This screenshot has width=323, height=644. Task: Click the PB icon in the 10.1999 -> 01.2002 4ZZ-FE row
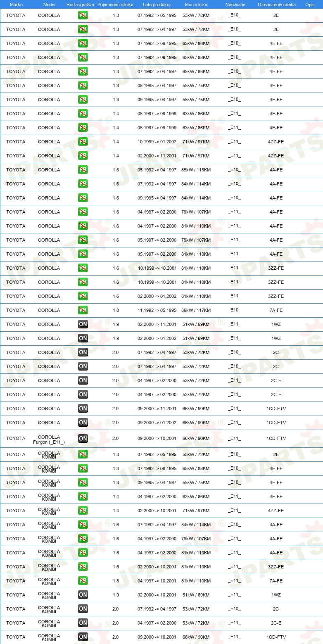pyautogui.click(x=83, y=142)
